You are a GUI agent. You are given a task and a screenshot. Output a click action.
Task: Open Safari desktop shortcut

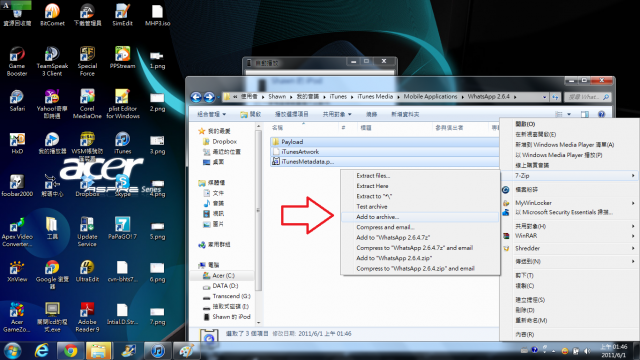17,100
